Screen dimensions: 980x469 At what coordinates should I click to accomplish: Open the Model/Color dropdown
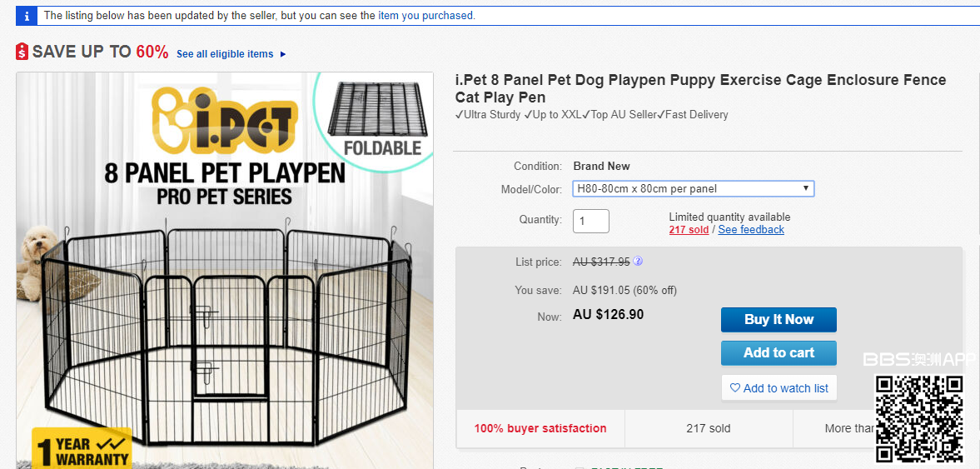pos(693,188)
